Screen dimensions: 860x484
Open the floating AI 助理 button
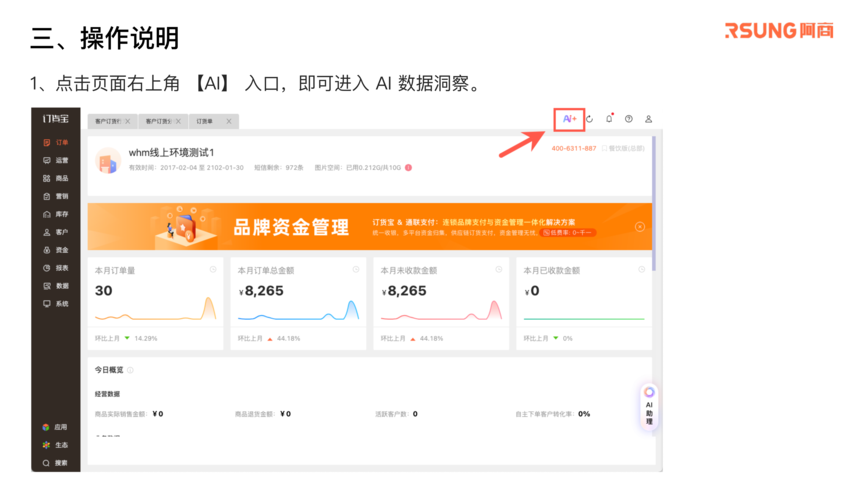648,407
